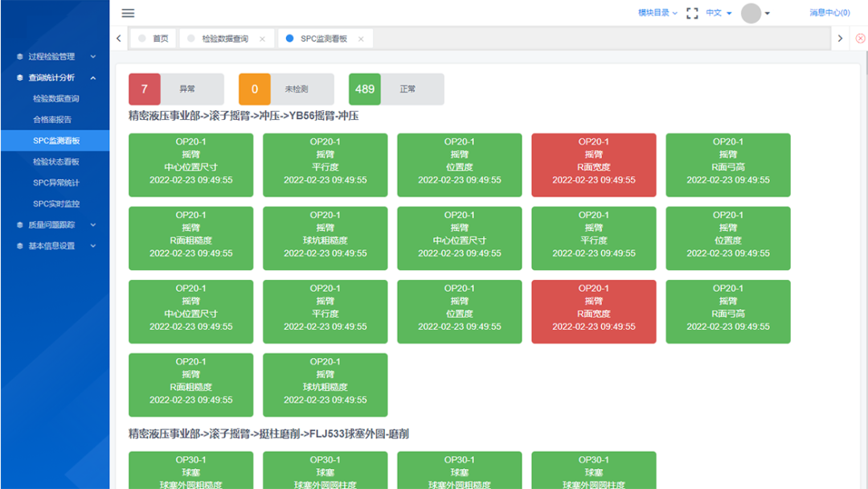The width and height of the screenshot is (868, 489).
Task: Open third-row 平行度 card
Action: (325, 312)
